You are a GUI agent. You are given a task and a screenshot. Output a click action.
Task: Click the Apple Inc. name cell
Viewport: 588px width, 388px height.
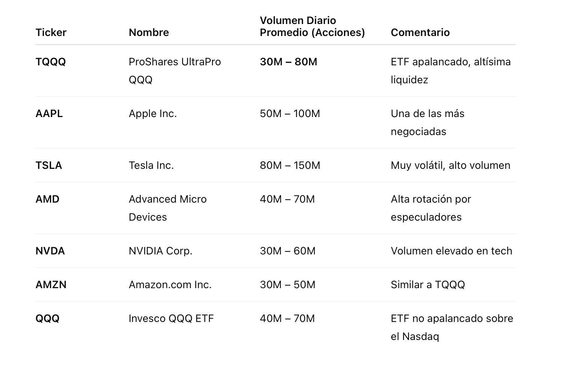pos(153,114)
